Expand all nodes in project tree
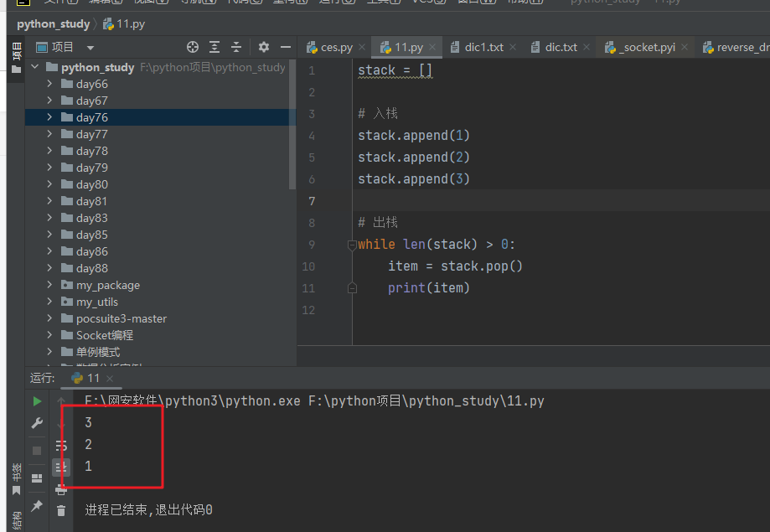 [214, 47]
